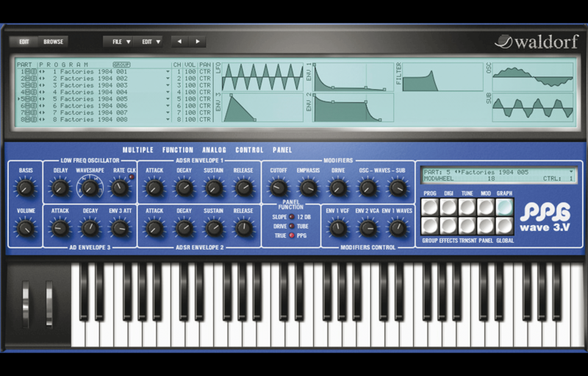Click the LFO RATE knob
This screenshot has height=376, width=588.
click(120, 188)
